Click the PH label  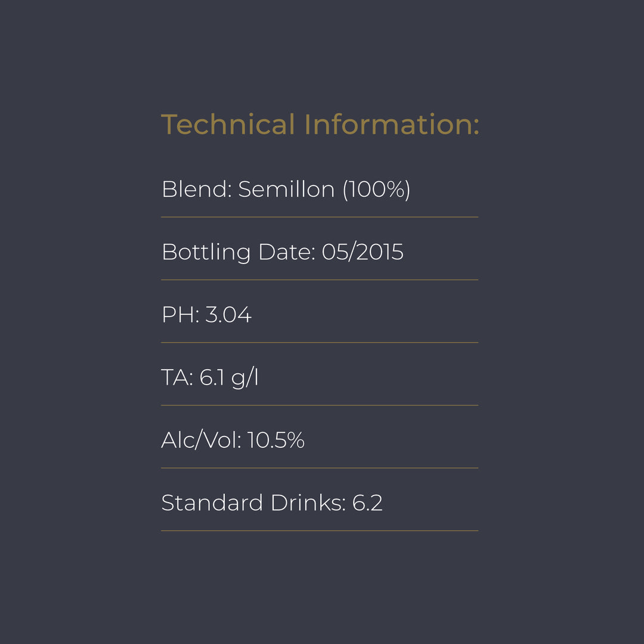180,315
